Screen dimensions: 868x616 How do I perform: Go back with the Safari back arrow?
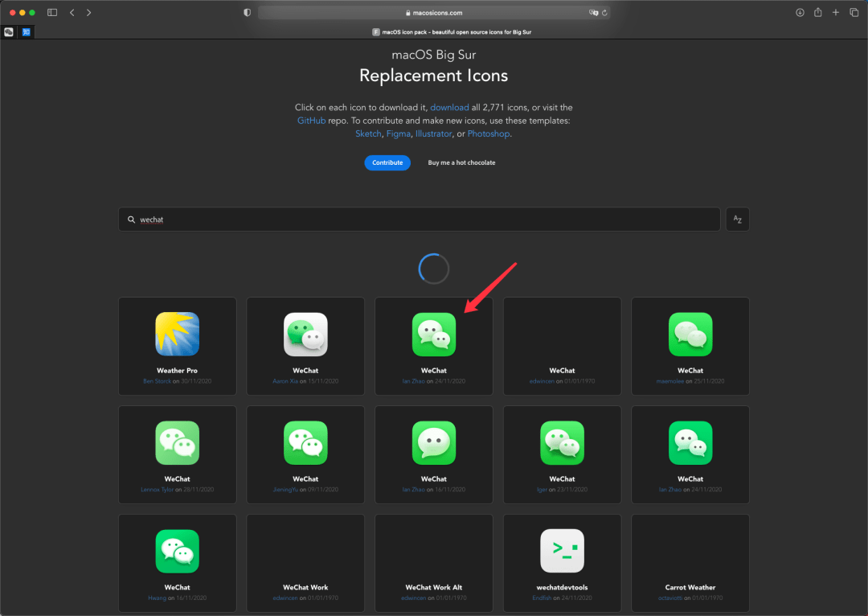pyautogui.click(x=72, y=12)
